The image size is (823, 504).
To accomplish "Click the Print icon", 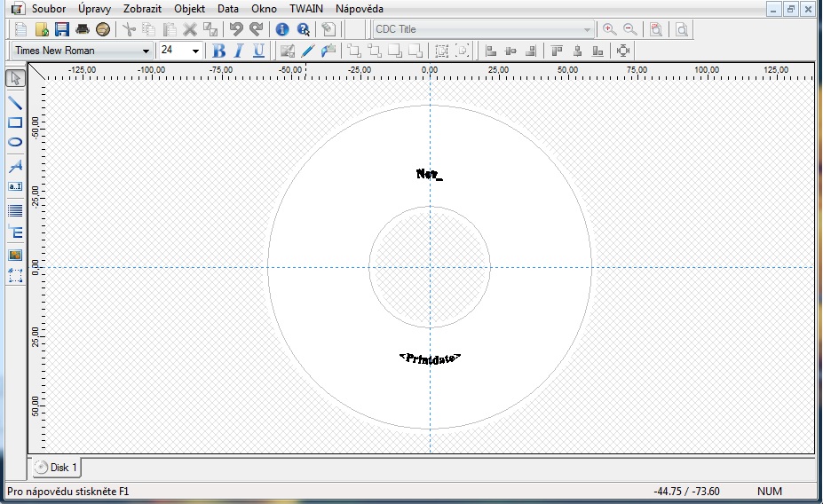I will point(83,29).
